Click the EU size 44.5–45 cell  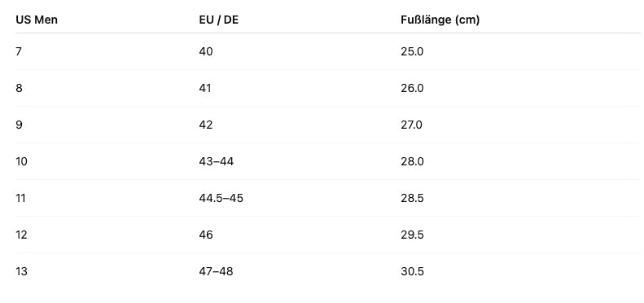(221, 198)
